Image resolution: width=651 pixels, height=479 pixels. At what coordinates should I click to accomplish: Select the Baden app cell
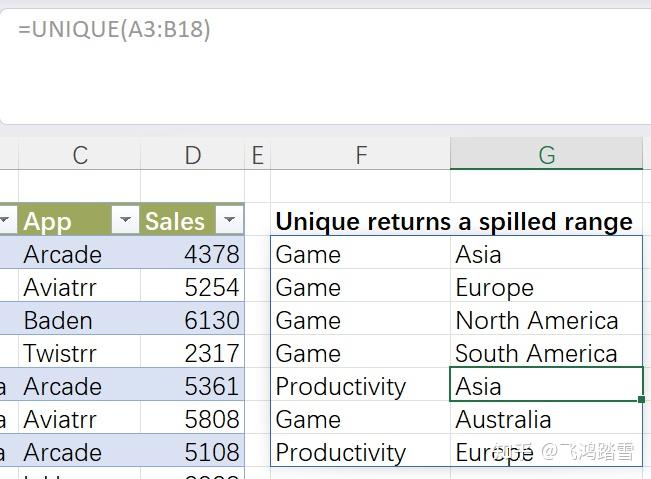(x=58, y=321)
